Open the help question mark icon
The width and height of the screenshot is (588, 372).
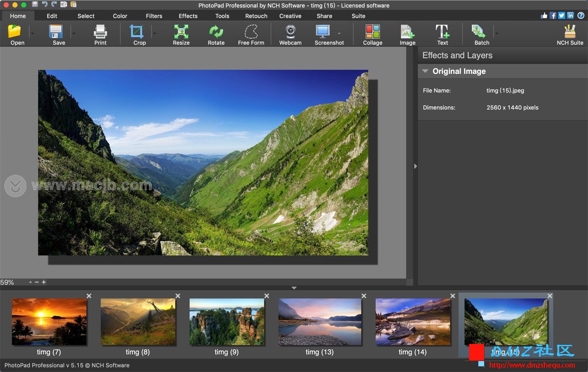[x=581, y=15]
